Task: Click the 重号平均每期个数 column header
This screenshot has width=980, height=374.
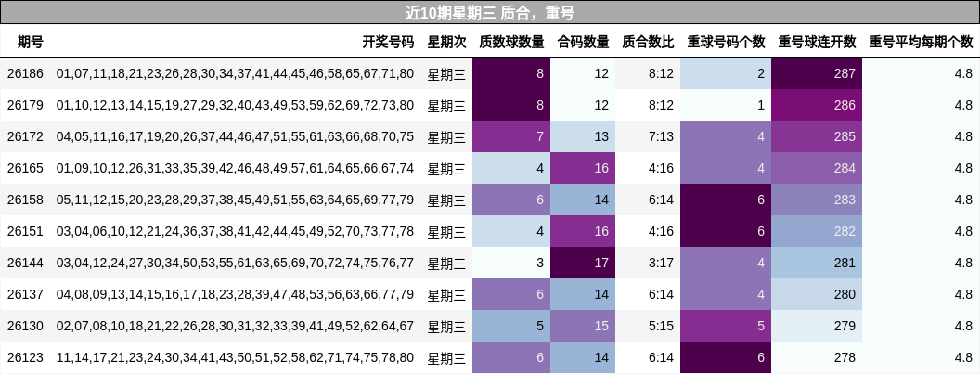Action: click(922, 42)
